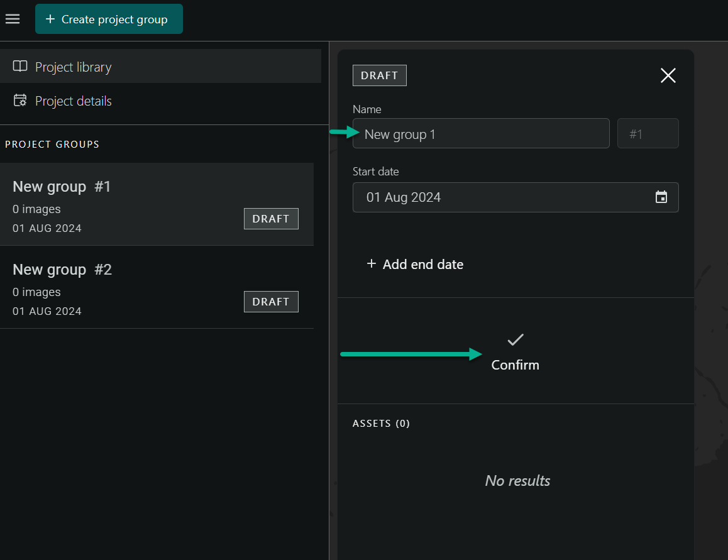728x560 pixels.
Task: Click the #1 group number field
Action: point(648,134)
